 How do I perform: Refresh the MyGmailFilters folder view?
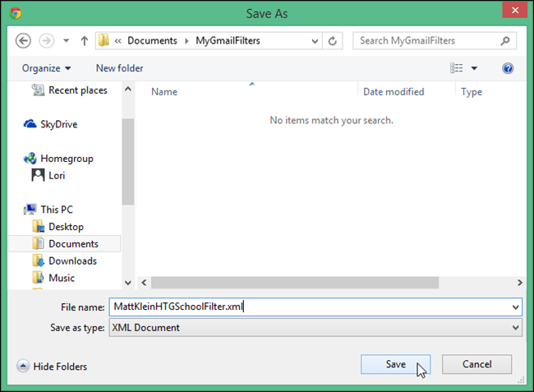333,41
